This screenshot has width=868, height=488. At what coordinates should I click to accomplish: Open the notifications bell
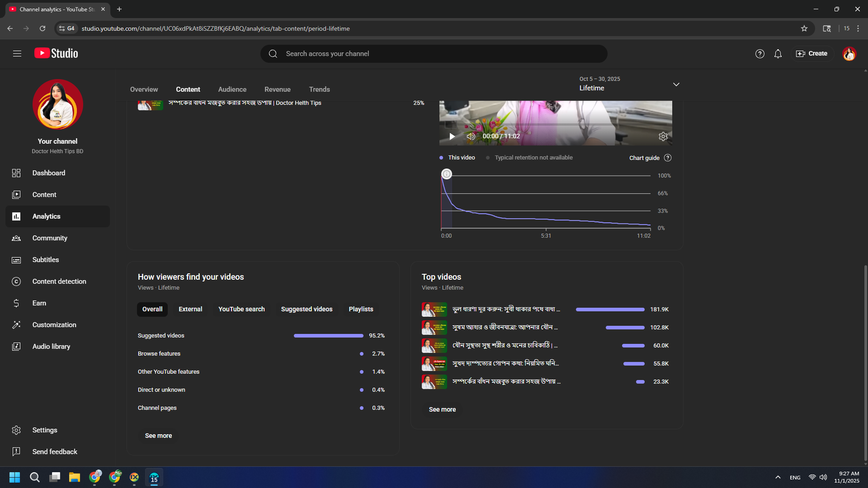(x=778, y=54)
